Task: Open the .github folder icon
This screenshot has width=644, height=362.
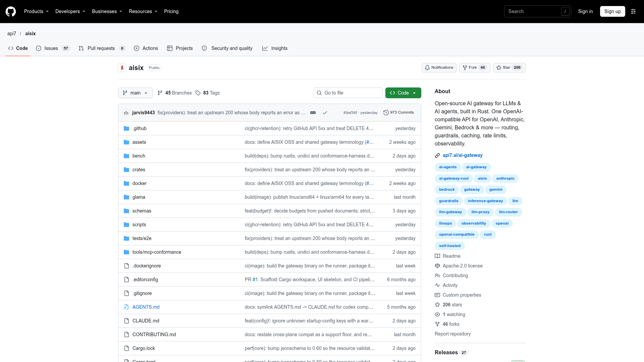Action: (126, 128)
